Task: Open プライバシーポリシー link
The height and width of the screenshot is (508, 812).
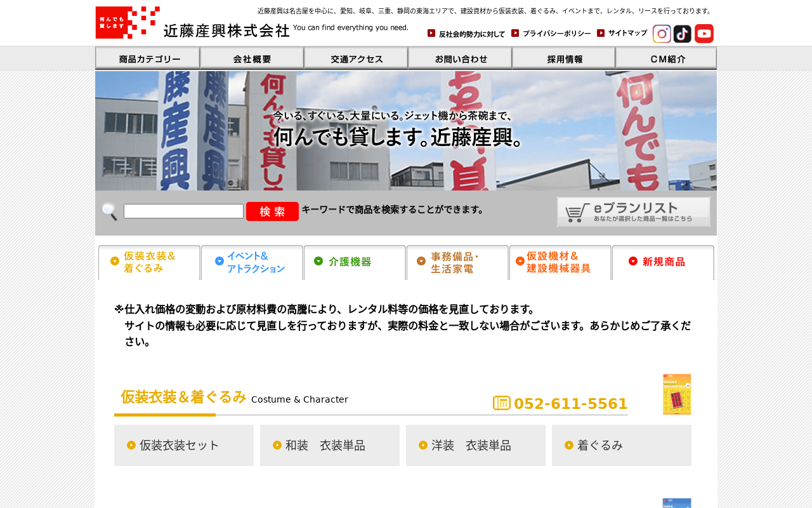Action: 551,34
